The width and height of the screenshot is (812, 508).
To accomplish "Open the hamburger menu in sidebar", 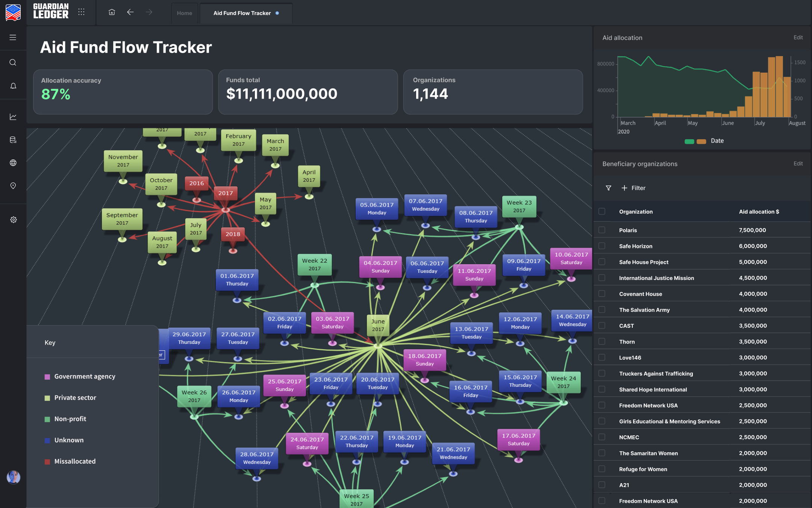I will [x=13, y=37].
